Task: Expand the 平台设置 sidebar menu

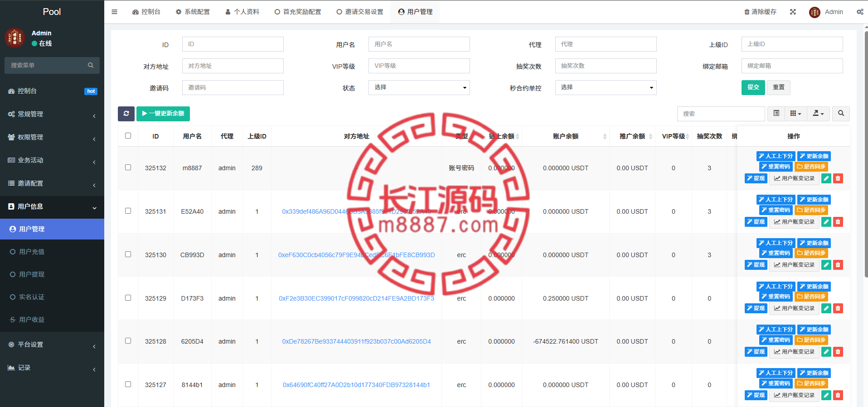Action: pyautogui.click(x=52, y=345)
